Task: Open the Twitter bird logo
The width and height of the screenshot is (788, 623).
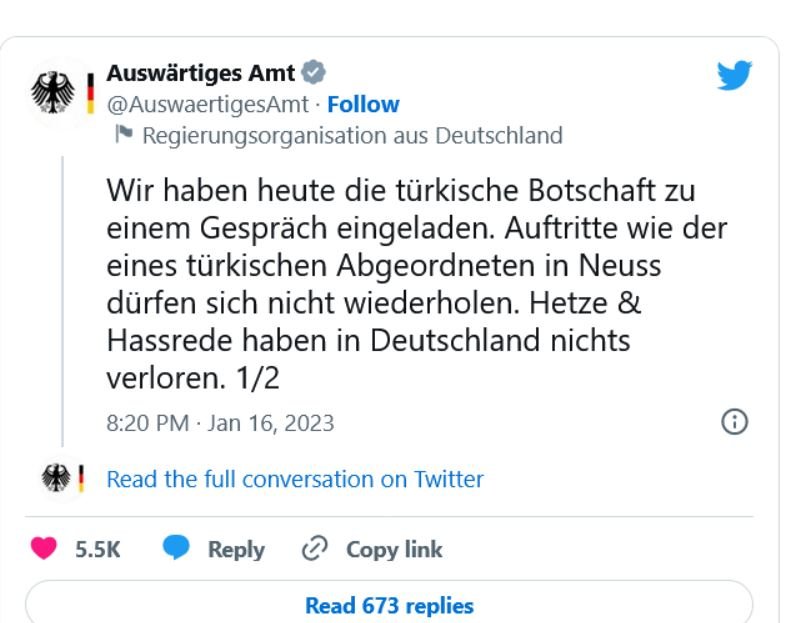Action: coord(734,77)
